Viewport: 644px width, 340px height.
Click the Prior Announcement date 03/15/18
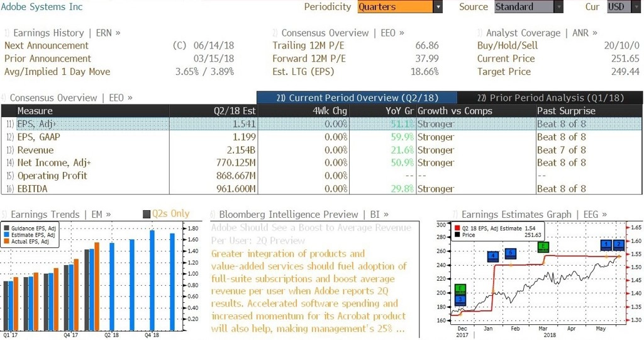[x=214, y=59]
